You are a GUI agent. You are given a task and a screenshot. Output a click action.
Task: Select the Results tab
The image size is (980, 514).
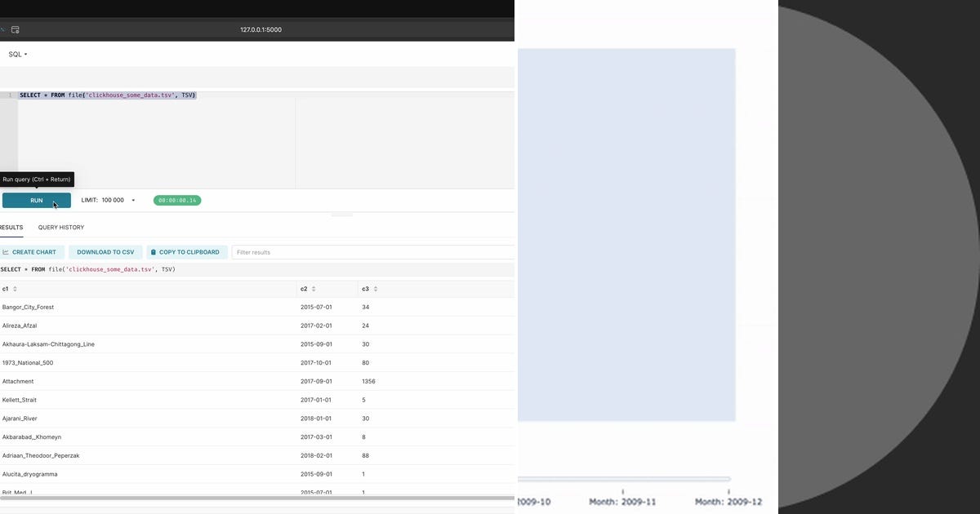click(11, 228)
